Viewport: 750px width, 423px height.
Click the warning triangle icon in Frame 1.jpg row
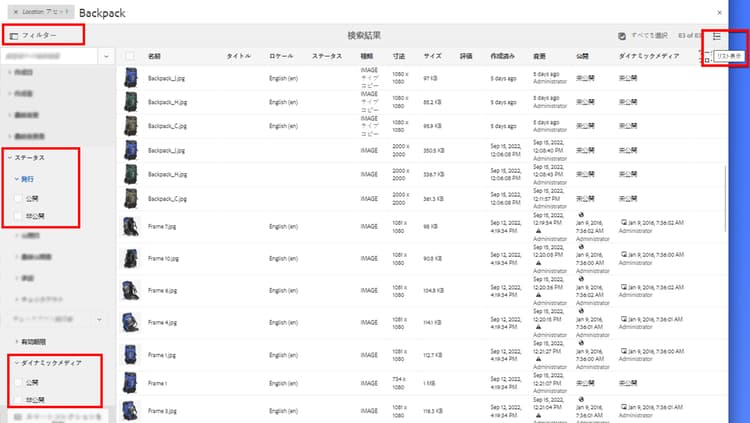(x=538, y=359)
